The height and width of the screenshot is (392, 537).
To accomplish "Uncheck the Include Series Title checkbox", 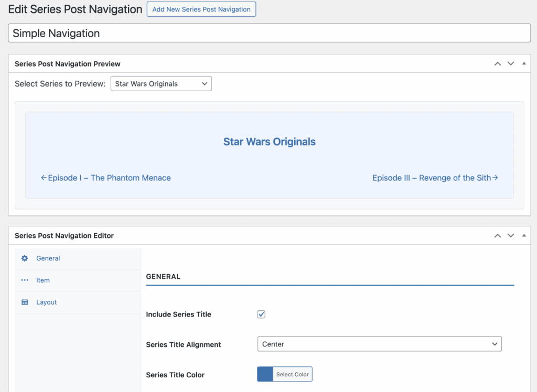I will (261, 314).
